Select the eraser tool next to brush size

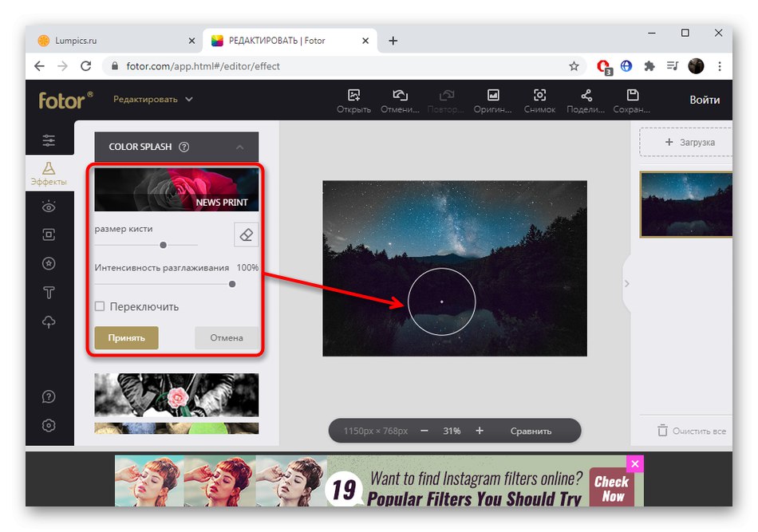246,234
